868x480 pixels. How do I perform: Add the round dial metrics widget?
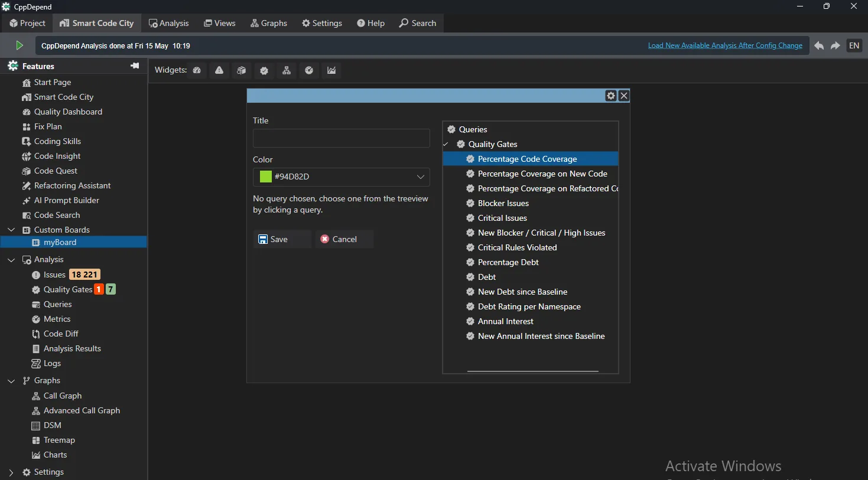pos(309,70)
